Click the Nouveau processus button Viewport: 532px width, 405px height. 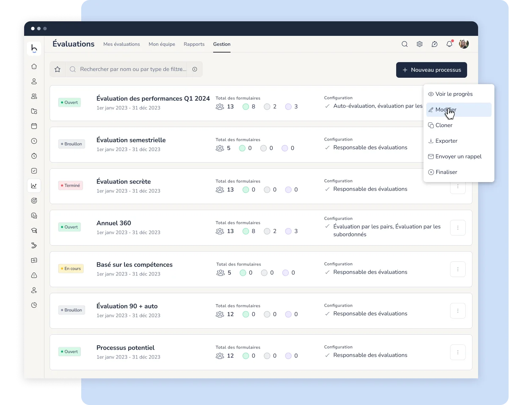(432, 70)
